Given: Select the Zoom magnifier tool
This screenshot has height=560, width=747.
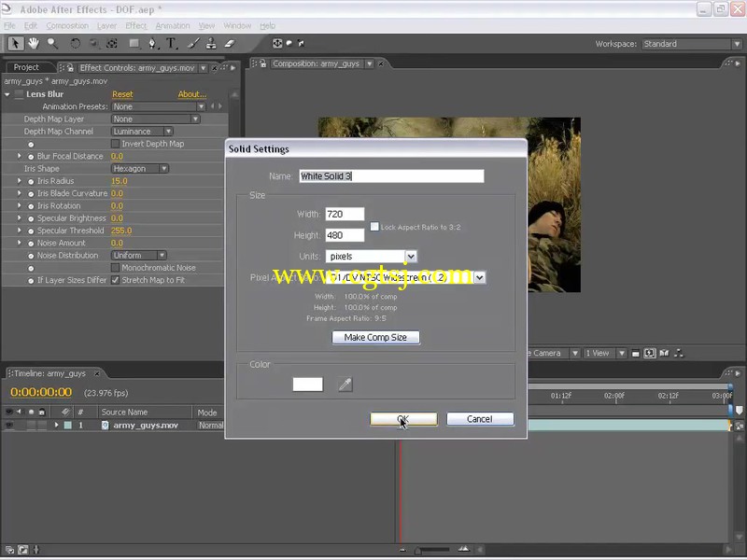Looking at the screenshot, I should tap(52, 44).
